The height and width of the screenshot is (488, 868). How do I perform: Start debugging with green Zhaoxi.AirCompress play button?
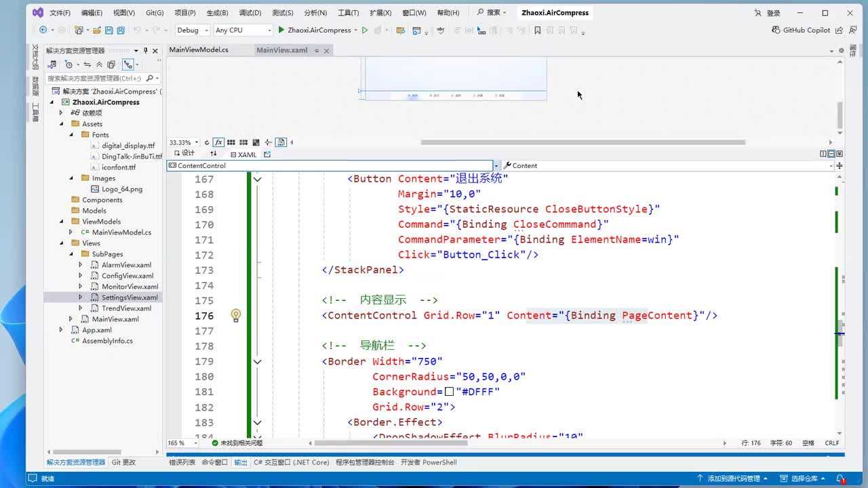(281, 30)
